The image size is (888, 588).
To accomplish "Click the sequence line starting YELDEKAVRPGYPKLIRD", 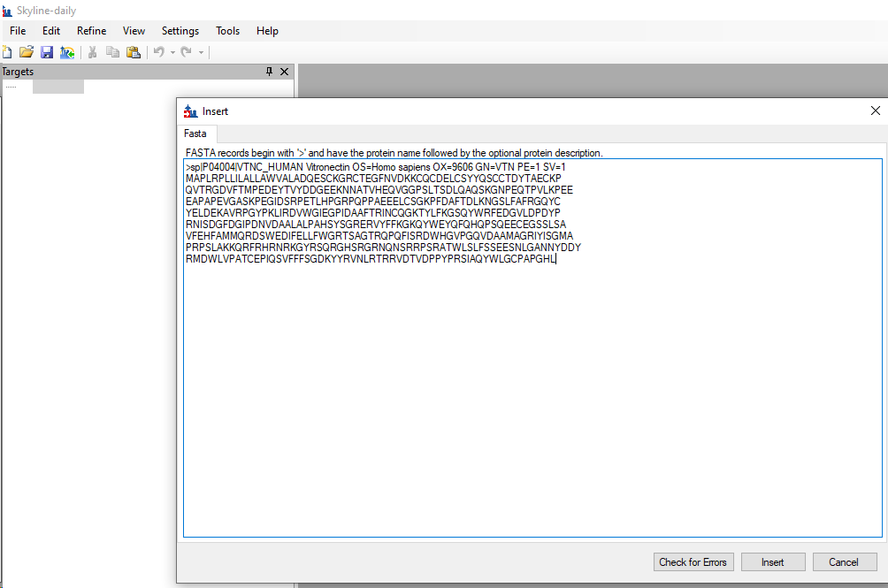I will (x=372, y=213).
